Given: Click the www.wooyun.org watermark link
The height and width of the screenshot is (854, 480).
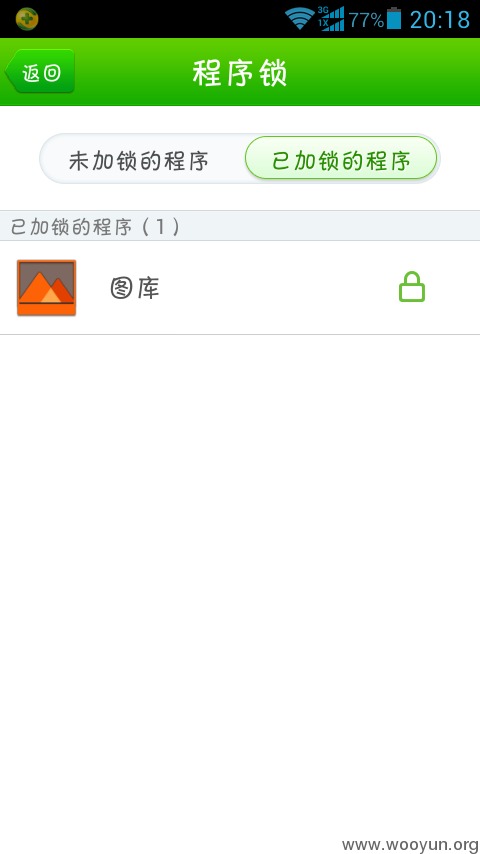Looking at the screenshot, I should [x=410, y=845].
